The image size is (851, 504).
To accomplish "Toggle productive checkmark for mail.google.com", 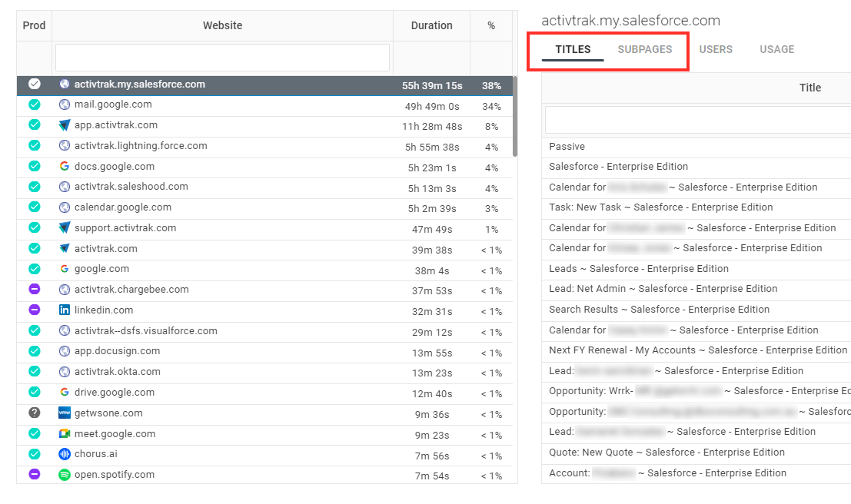I will 34,104.
